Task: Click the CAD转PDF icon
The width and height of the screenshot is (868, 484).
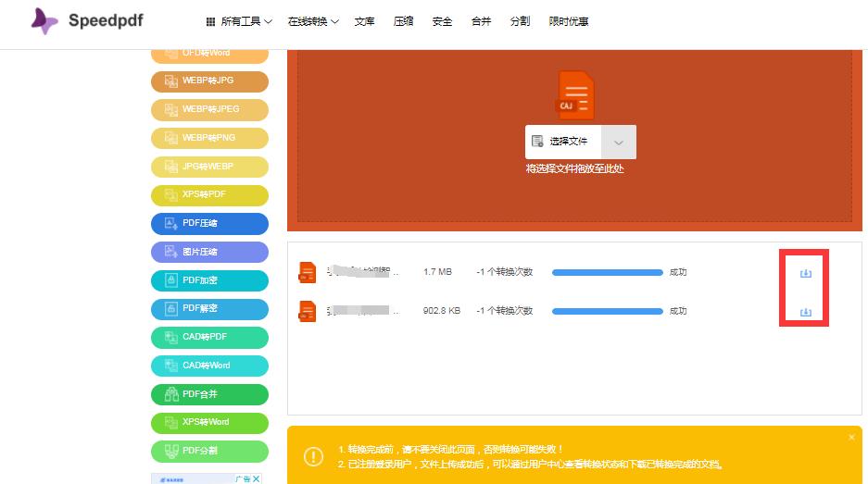Action: coord(171,337)
